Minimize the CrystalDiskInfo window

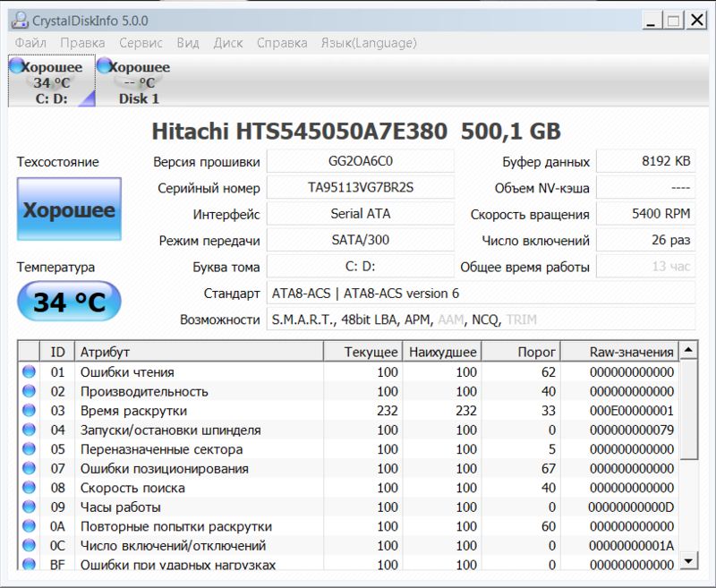point(652,21)
